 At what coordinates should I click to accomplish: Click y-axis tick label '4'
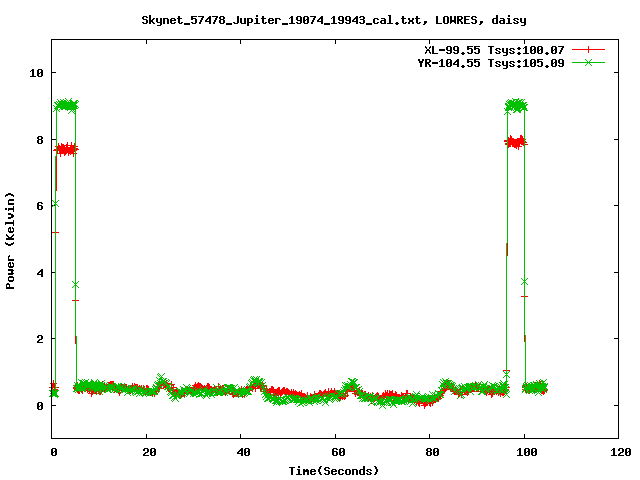pyautogui.click(x=40, y=273)
